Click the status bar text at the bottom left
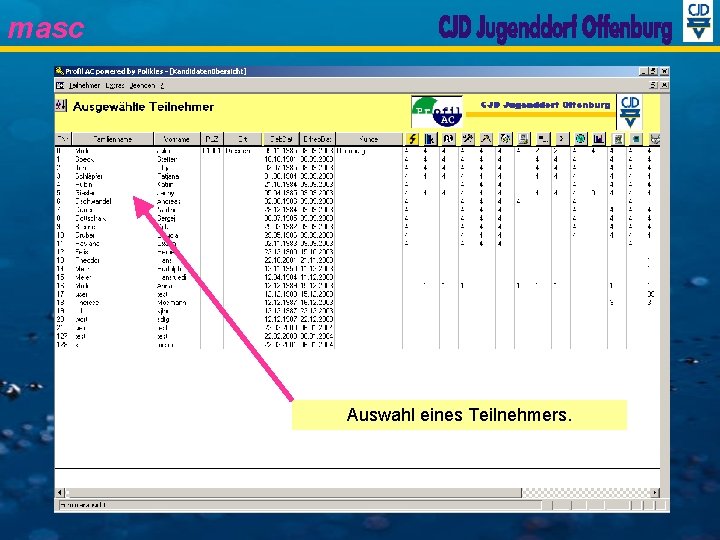 (x=83, y=505)
